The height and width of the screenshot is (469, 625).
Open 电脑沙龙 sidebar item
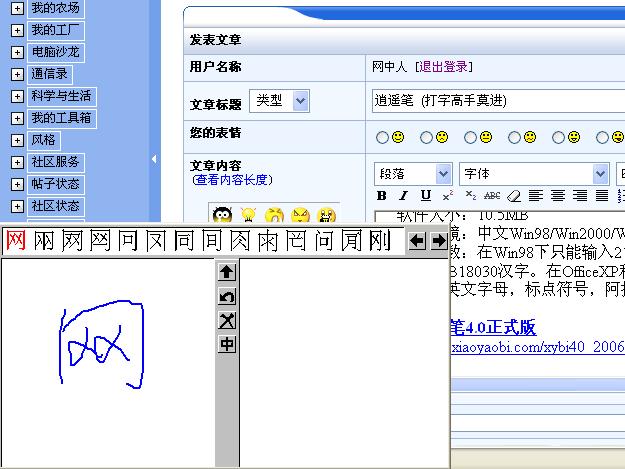(55, 52)
